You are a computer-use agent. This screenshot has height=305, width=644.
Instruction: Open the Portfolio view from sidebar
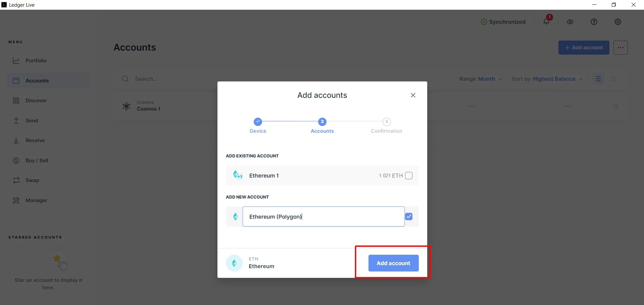click(36, 61)
